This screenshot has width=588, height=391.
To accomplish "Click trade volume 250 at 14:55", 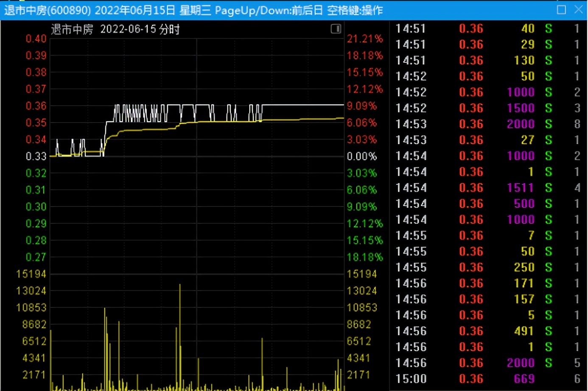I will [524, 268].
